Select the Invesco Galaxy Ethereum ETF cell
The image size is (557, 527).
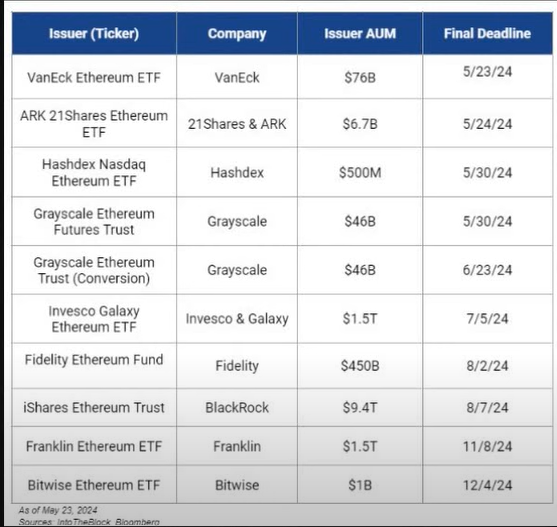[94, 319]
